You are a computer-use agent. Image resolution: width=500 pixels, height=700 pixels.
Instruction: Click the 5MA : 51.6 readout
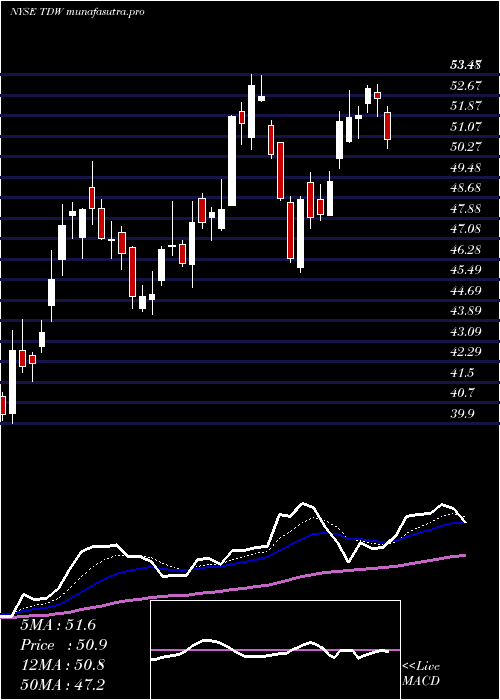point(58,625)
